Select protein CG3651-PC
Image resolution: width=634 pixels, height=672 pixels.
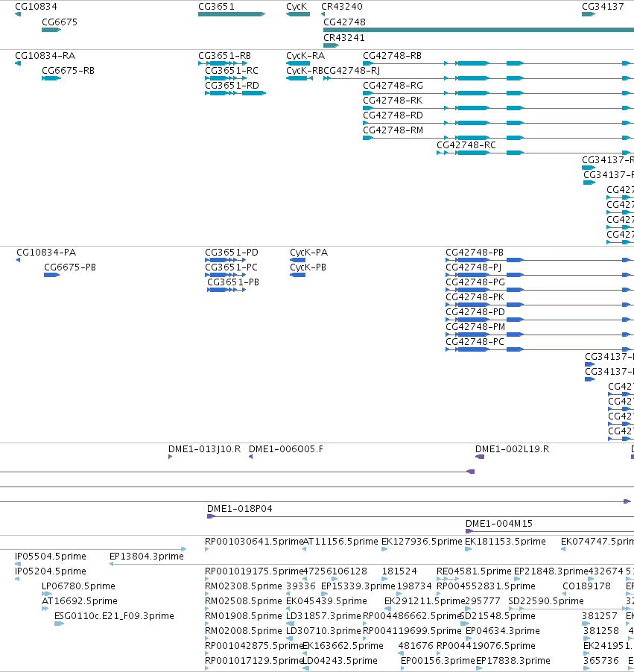tap(231, 267)
